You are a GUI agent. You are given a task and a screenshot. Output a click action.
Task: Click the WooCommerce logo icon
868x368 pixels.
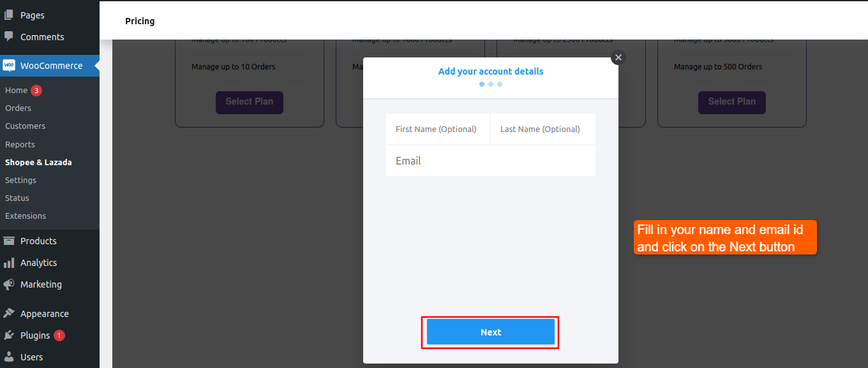[9, 65]
